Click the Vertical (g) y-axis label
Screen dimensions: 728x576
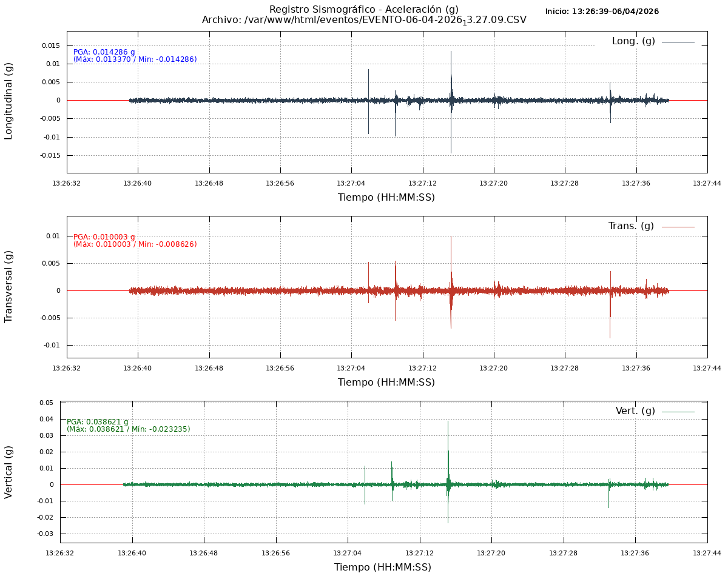coord(8,472)
